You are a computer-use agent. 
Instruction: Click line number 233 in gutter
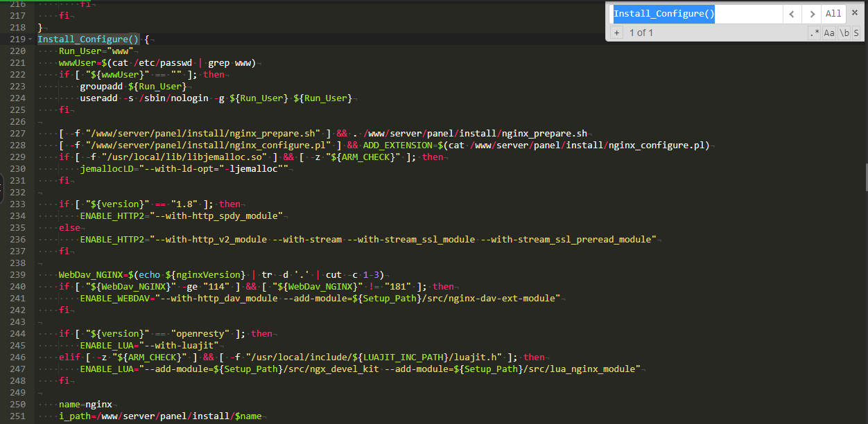tap(18, 204)
